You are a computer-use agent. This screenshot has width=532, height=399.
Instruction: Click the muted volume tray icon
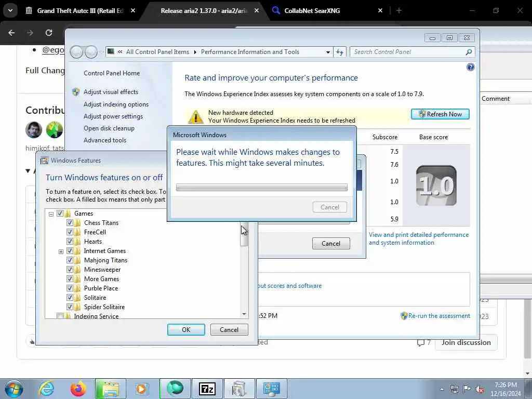tap(480, 389)
